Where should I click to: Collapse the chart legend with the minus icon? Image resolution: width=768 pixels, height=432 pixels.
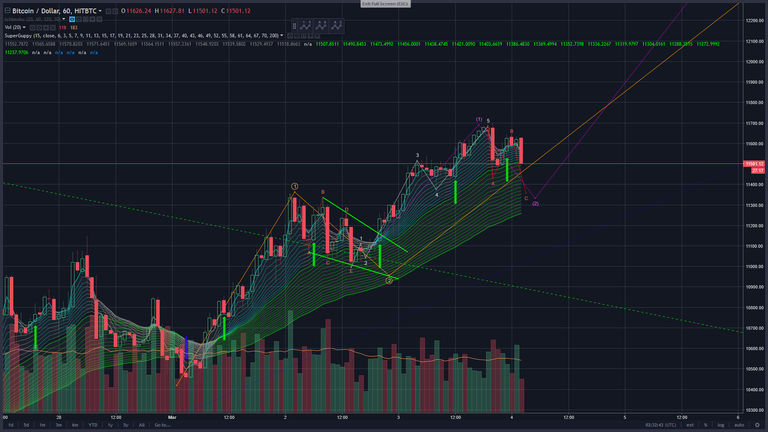7,11
